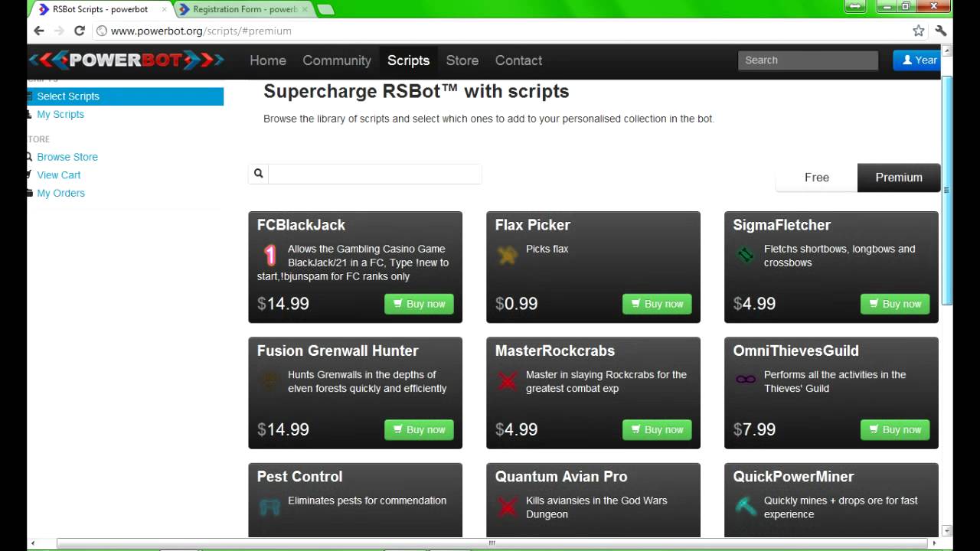Click the SigmaFletcher title
Image resolution: width=980 pixels, height=551 pixels.
coord(782,225)
